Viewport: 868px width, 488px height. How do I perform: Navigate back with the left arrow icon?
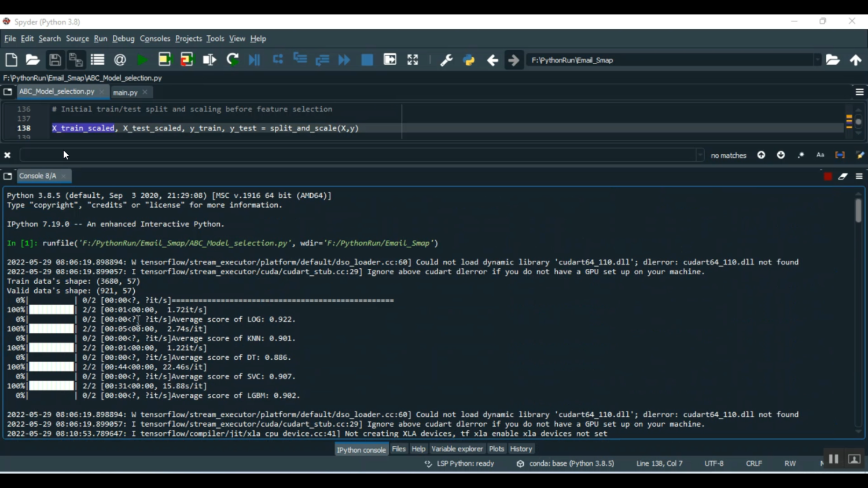tap(491, 60)
